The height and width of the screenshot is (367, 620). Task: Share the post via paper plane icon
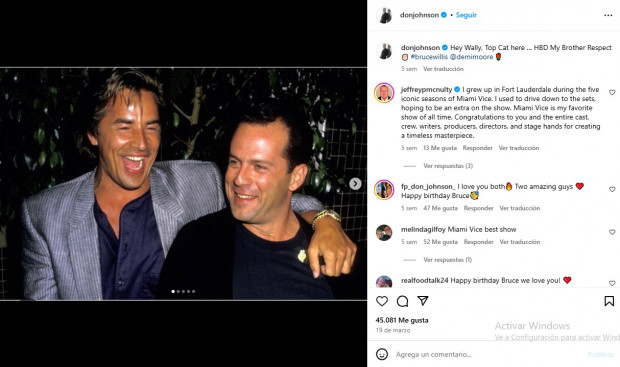423,301
